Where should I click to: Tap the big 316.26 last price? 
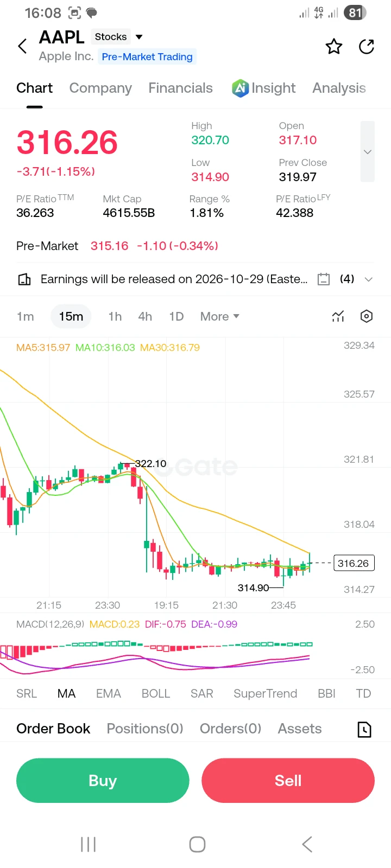click(67, 142)
